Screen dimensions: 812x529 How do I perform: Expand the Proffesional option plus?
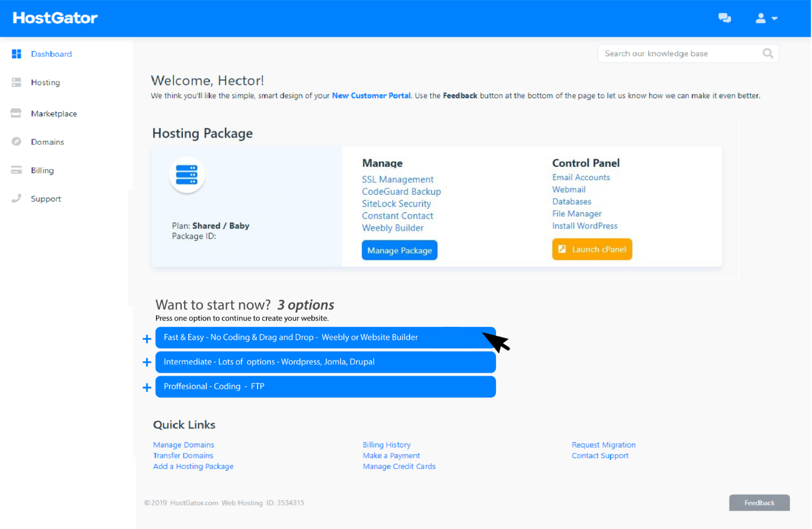pos(147,387)
